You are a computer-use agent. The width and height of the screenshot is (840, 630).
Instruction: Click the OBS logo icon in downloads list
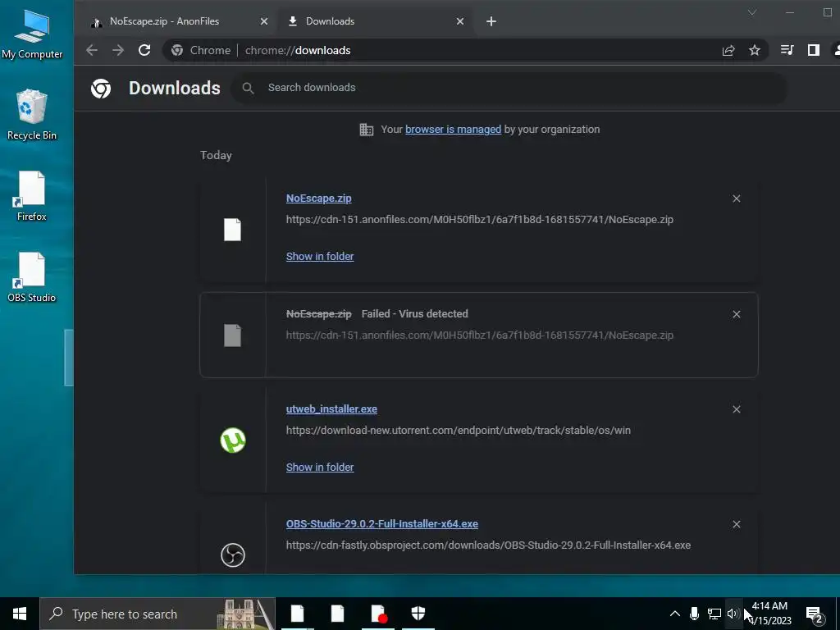(233, 555)
